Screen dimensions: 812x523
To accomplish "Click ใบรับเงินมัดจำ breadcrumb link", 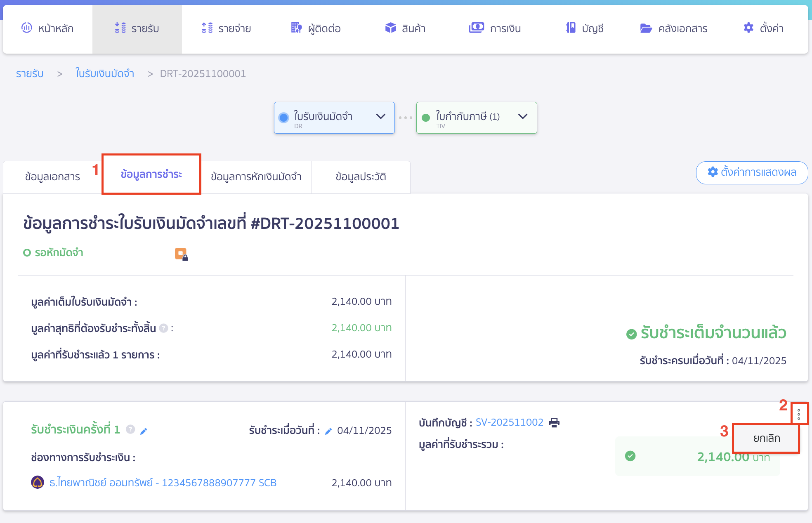I will click(105, 74).
